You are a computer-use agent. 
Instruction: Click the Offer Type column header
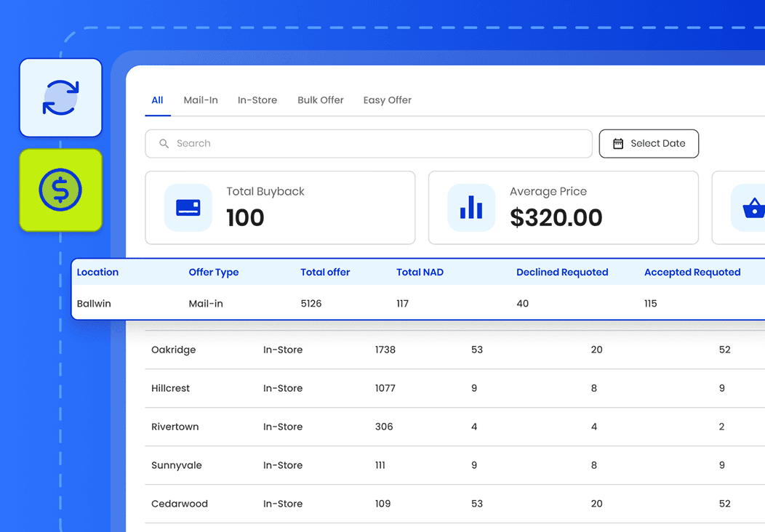point(214,272)
